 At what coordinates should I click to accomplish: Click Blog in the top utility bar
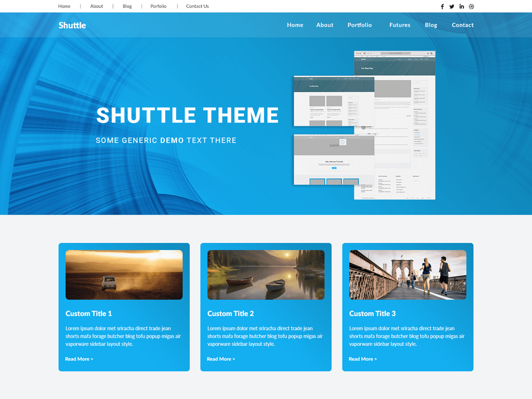127,6
